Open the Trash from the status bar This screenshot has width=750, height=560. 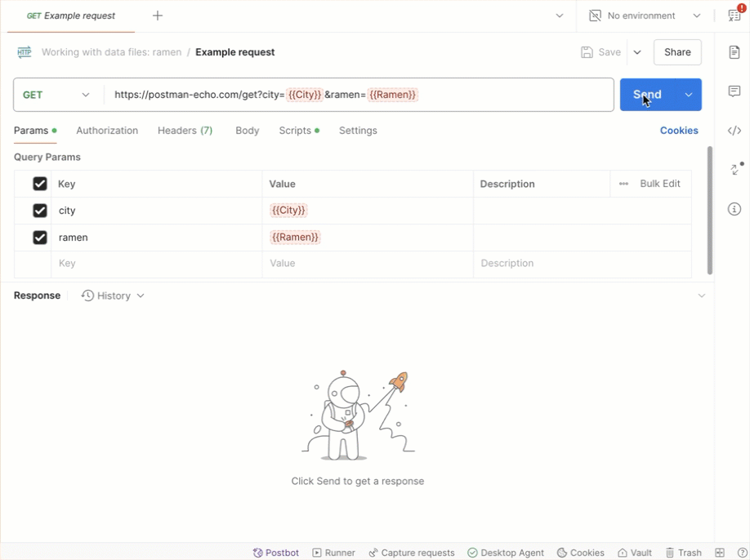[x=685, y=553]
